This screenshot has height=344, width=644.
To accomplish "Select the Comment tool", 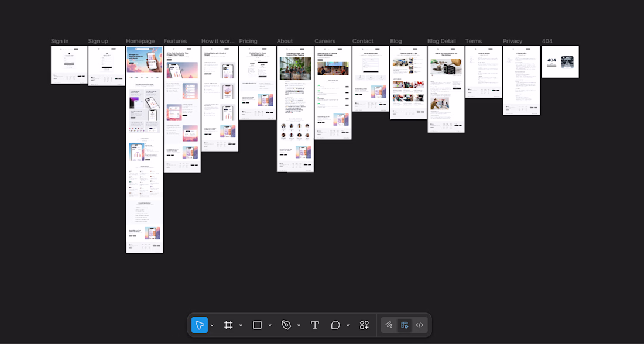I will pyautogui.click(x=335, y=325).
